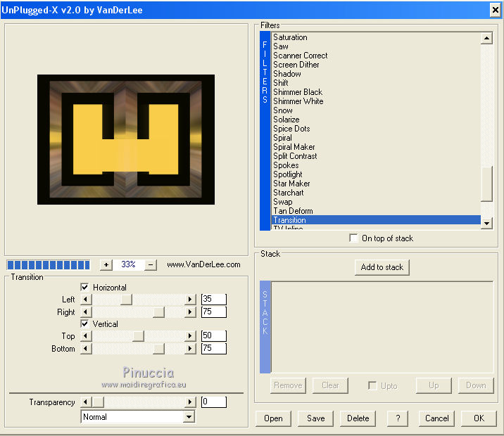
Task: Select the Spice Dots filter
Action: tap(291, 129)
